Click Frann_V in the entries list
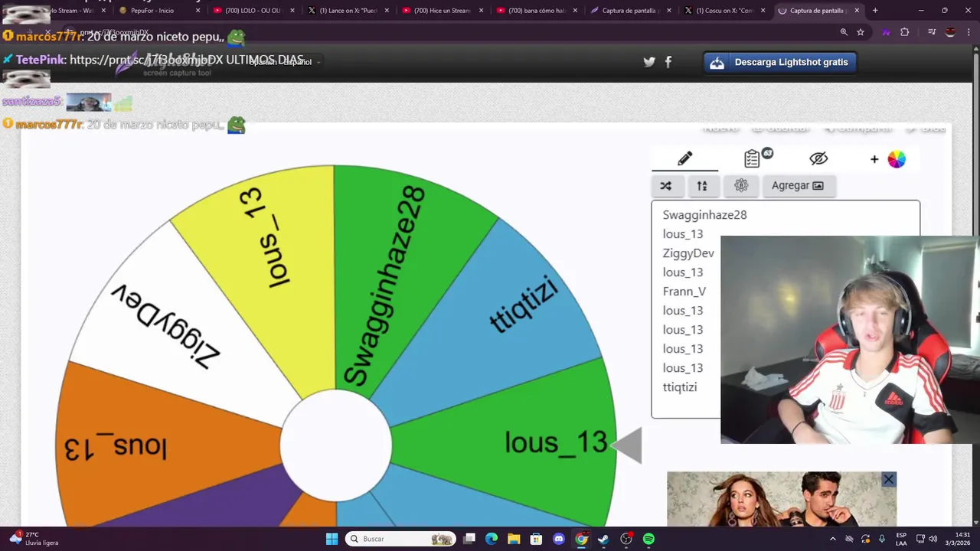This screenshot has width=980, height=551. coord(684,292)
